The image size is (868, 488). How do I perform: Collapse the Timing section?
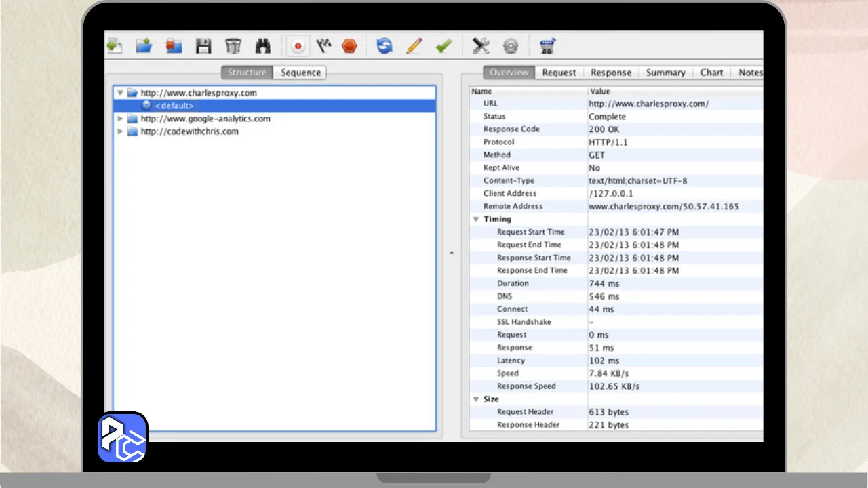coord(476,220)
